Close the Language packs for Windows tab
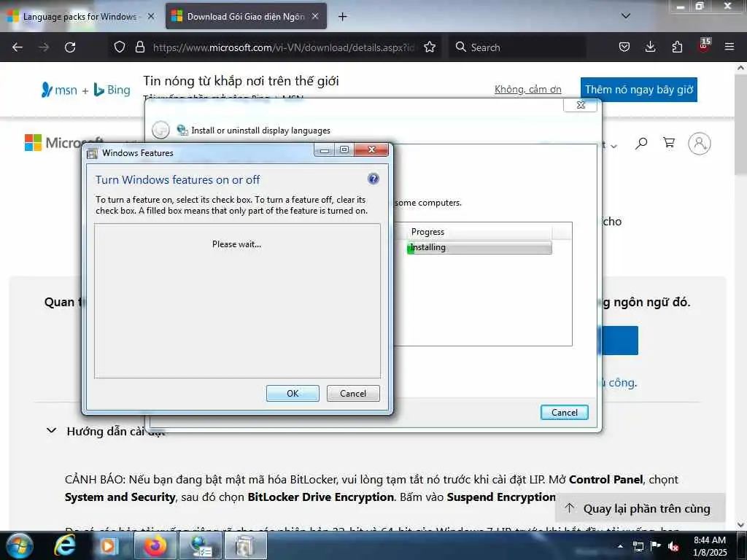 (x=151, y=16)
